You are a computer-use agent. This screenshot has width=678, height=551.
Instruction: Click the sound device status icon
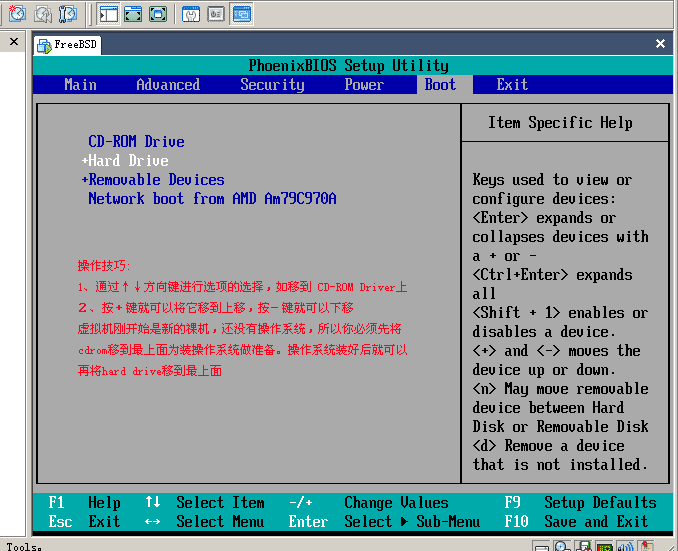coord(626,547)
